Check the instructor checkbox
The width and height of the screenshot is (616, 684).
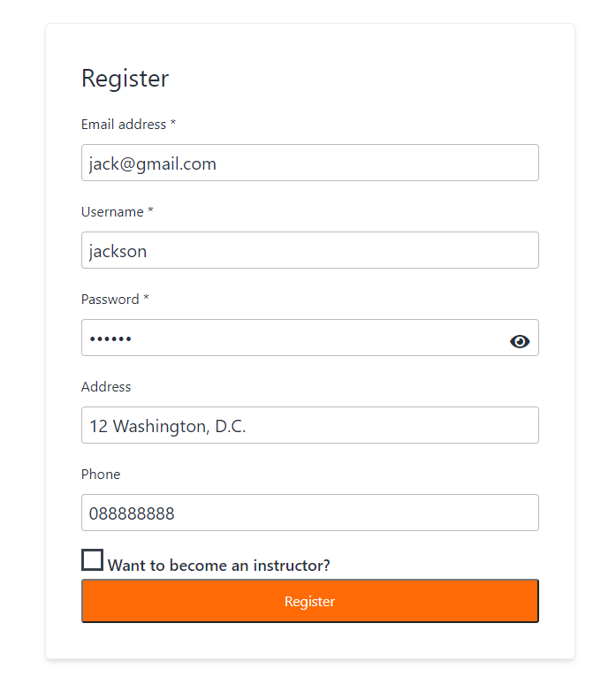(x=92, y=560)
